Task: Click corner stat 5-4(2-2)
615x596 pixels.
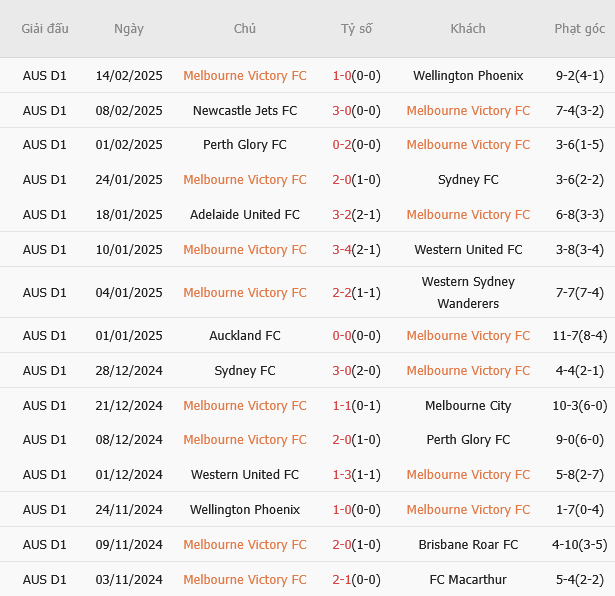Action: tap(580, 580)
